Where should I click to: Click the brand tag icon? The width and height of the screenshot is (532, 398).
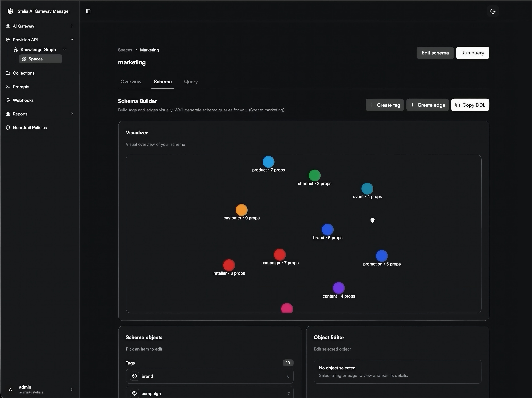coord(135,376)
